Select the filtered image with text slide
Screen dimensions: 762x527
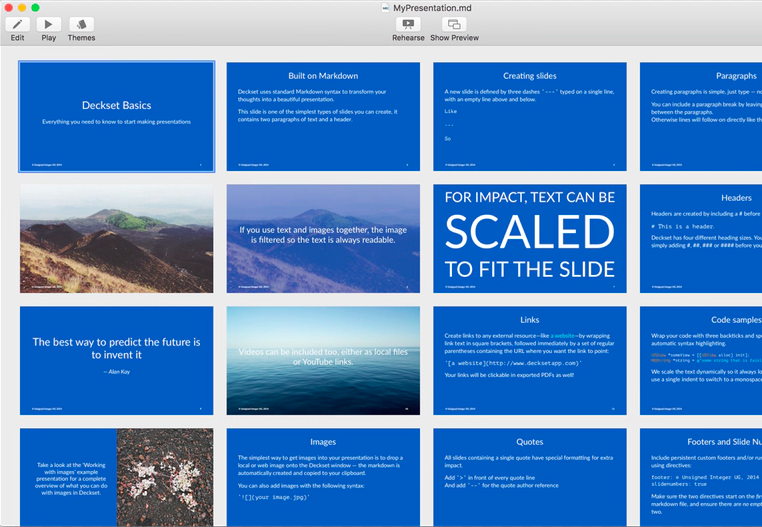pyautogui.click(x=323, y=239)
